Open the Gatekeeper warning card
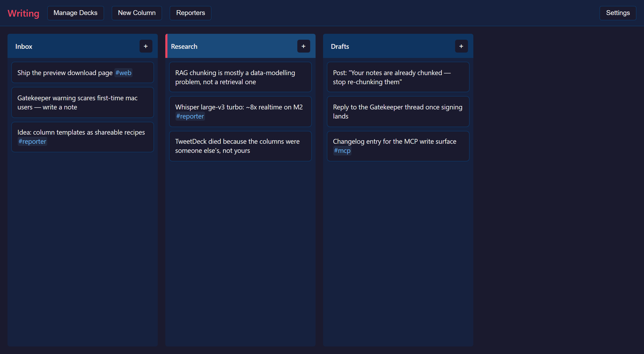The width and height of the screenshot is (644, 354). click(x=83, y=102)
